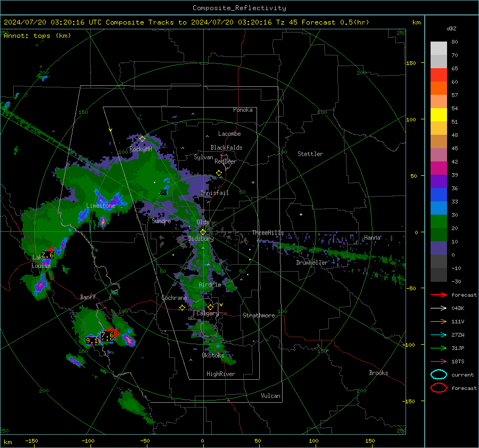Click the Blackfalds city label
Screen dimensions: 479x448
226,148
